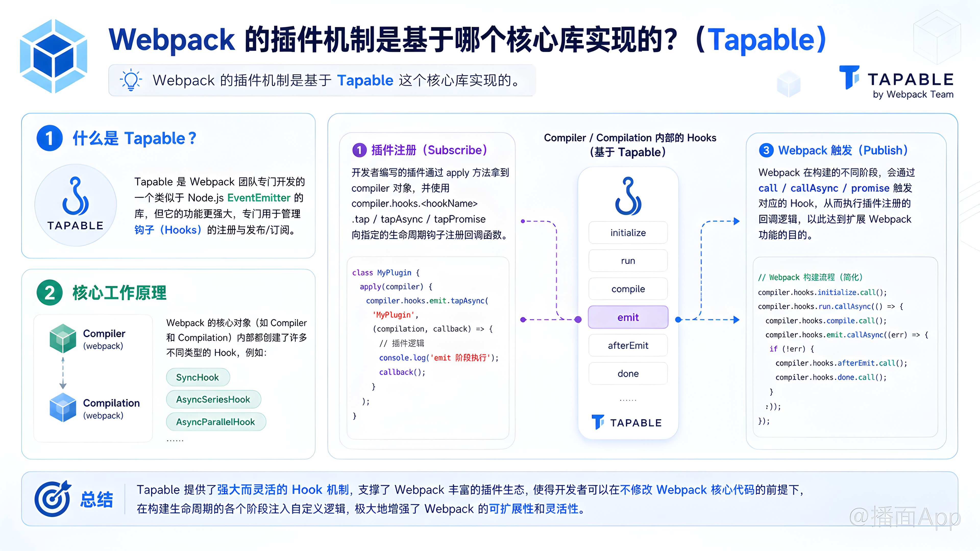This screenshot has height=551, width=980.
Task: Click the '什么是 Tapable？' heading
Action: point(135,138)
